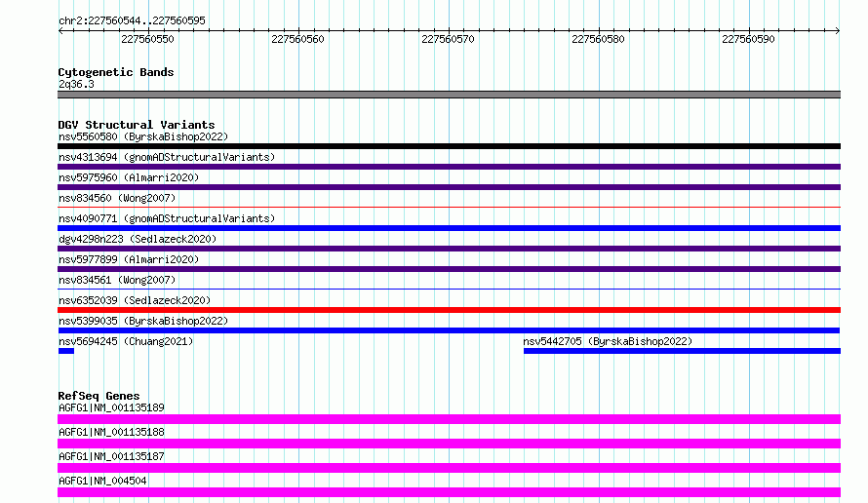
Task: Open variant label nsv4313694 (gnomADStructuralVariants)
Action: 167,157
